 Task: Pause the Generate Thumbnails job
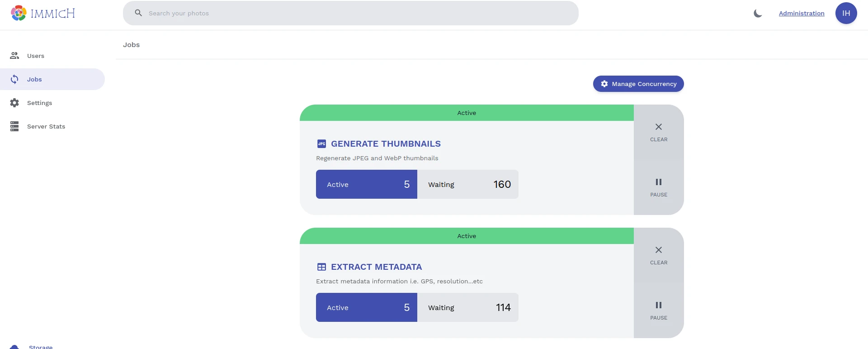pyautogui.click(x=658, y=187)
